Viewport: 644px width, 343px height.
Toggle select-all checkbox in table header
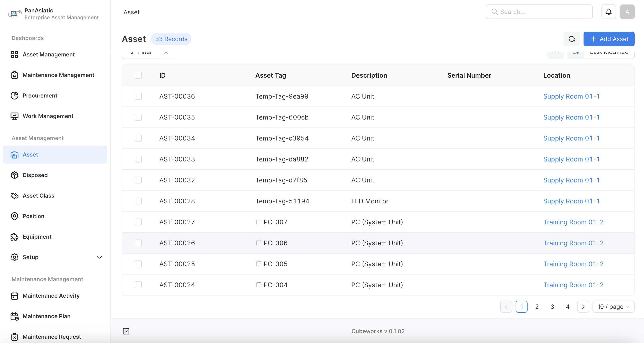pyautogui.click(x=138, y=75)
